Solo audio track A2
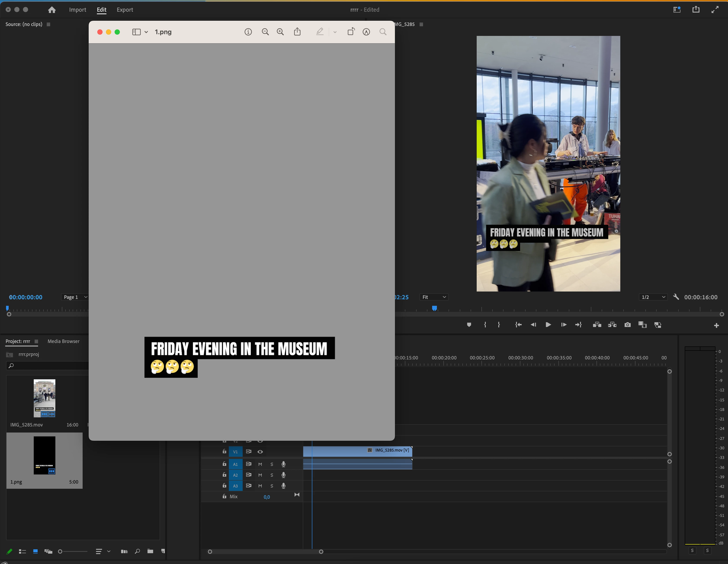Screen dimensions: 728x564 [272, 475]
